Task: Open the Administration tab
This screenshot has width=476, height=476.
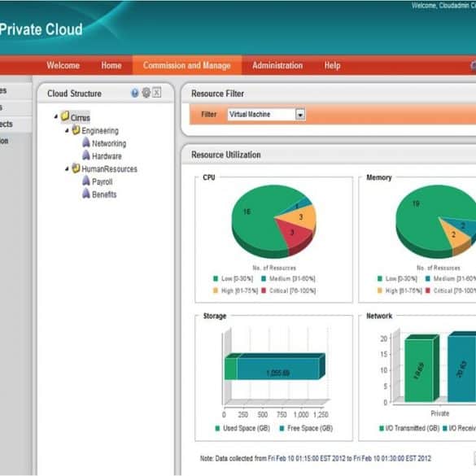Action: (277, 65)
